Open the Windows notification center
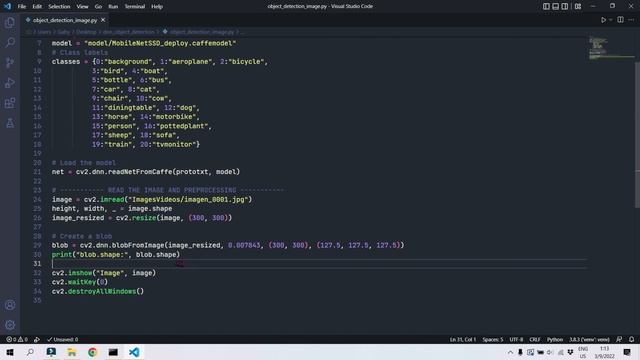The height and width of the screenshot is (360, 640). click(627, 352)
